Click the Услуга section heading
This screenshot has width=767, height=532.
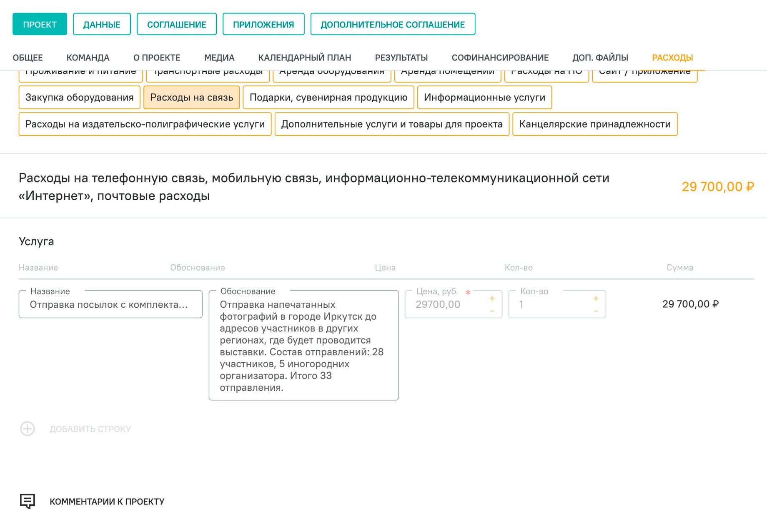coord(36,241)
